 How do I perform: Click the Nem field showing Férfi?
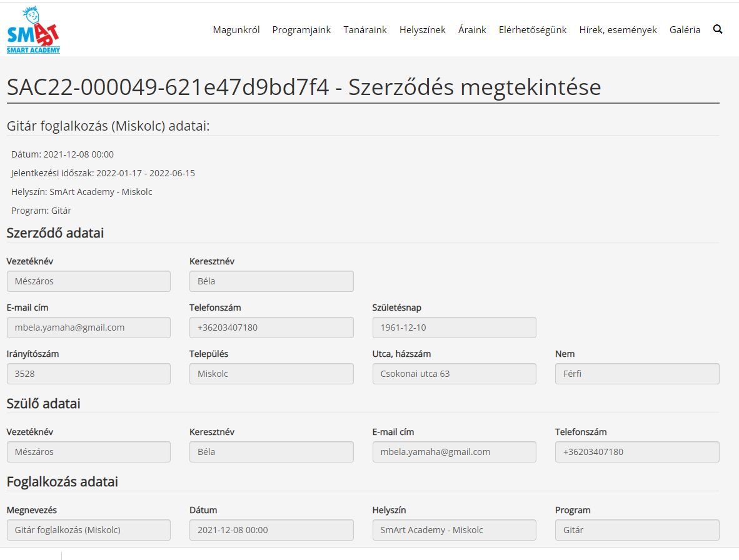[x=636, y=374]
